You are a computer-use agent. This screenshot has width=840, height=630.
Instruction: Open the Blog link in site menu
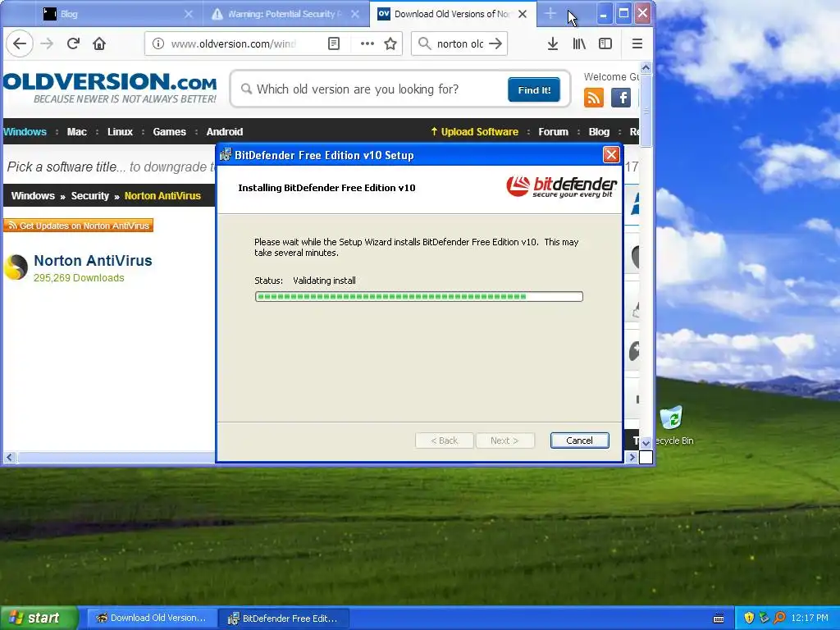599,132
